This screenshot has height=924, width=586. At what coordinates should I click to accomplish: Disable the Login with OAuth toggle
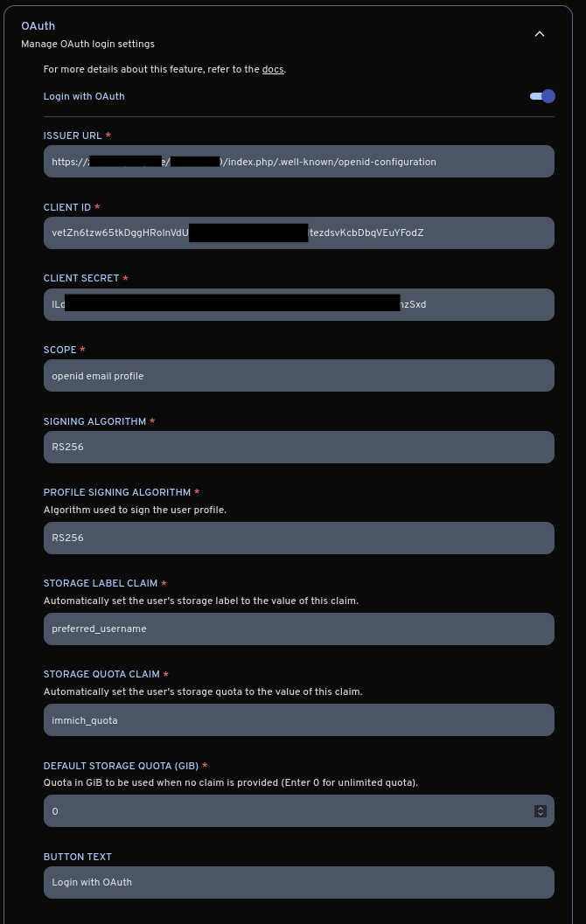pos(541,96)
